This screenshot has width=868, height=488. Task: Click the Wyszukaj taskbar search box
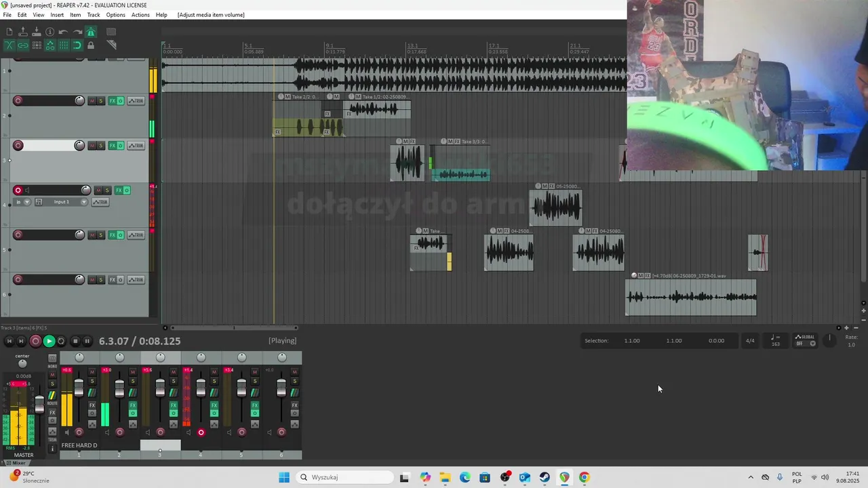tap(344, 477)
